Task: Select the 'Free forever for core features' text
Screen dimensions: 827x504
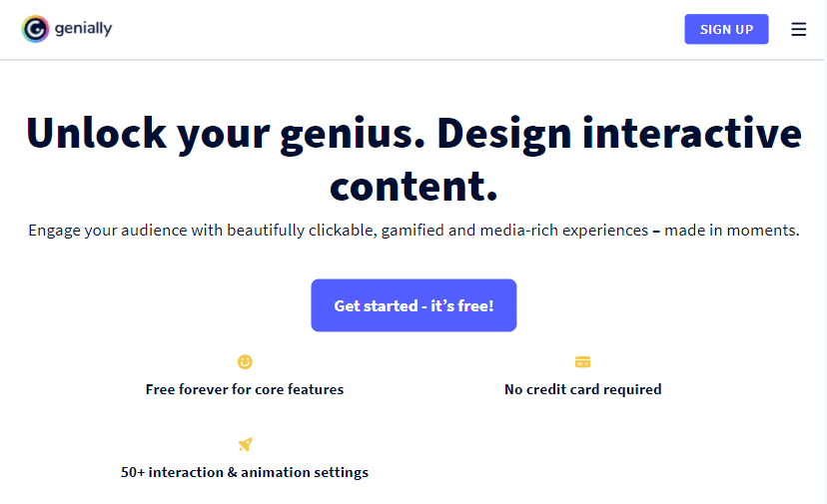Action: pyautogui.click(x=245, y=389)
